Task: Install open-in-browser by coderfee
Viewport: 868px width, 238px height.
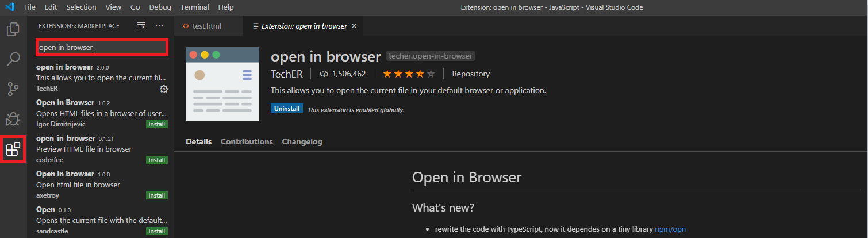Action: [157, 160]
